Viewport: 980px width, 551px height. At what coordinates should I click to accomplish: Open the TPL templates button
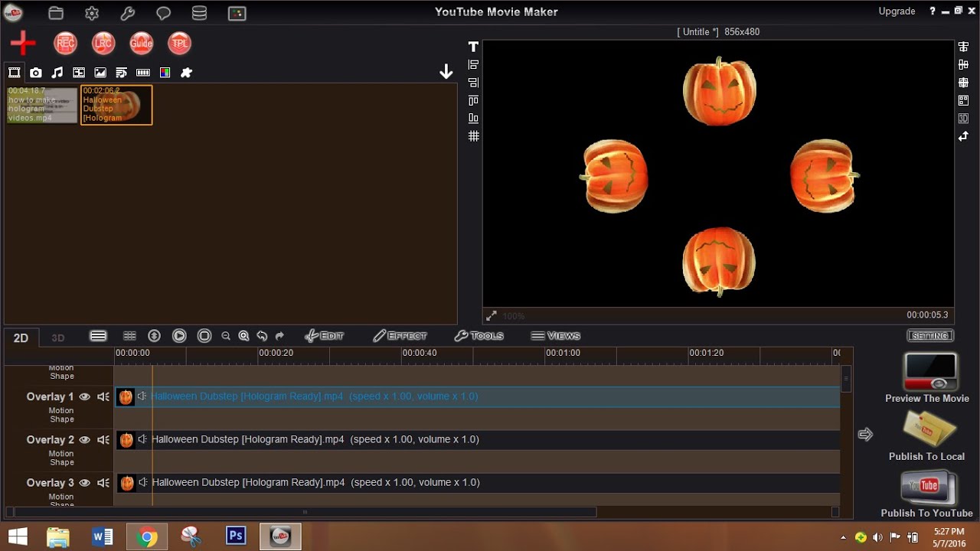pos(179,43)
